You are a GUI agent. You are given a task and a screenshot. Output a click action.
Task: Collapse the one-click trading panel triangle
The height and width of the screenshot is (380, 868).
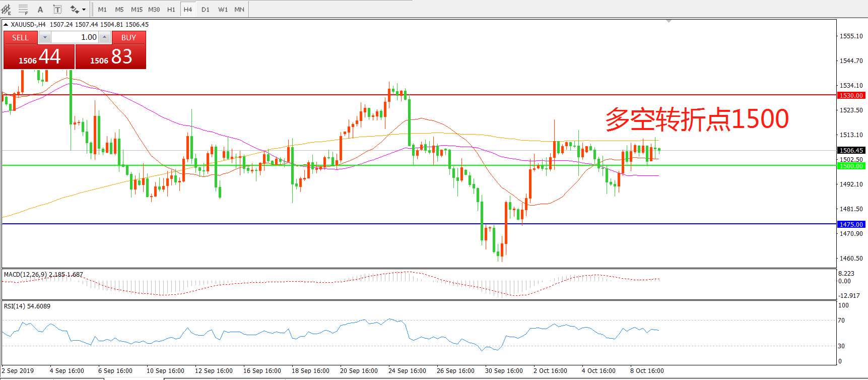(6, 24)
